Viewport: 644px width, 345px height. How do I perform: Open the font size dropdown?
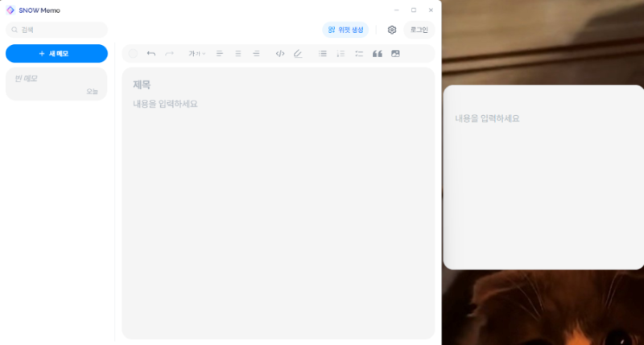[196, 54]
